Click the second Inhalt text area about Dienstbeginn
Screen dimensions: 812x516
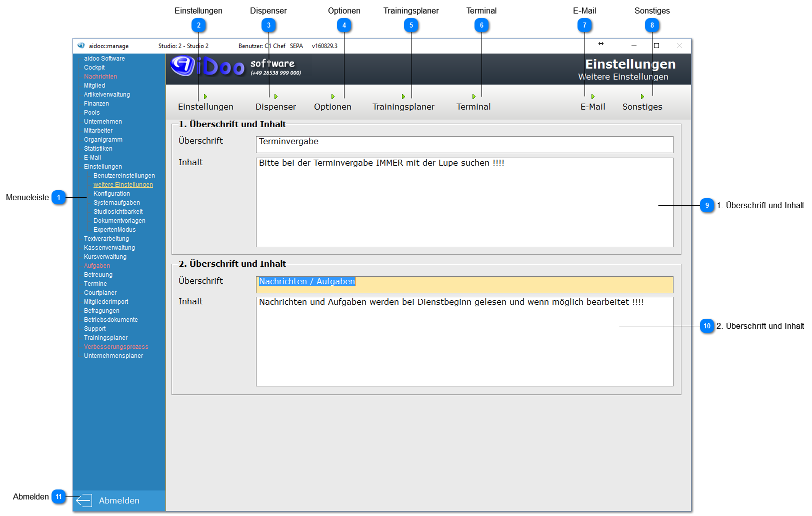tap(464, 341)
